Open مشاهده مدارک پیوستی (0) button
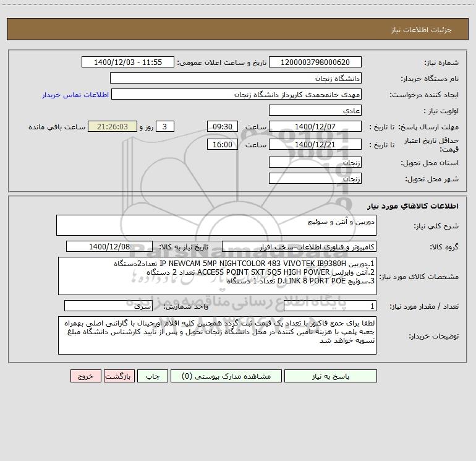476x461 pixels. 226,376
